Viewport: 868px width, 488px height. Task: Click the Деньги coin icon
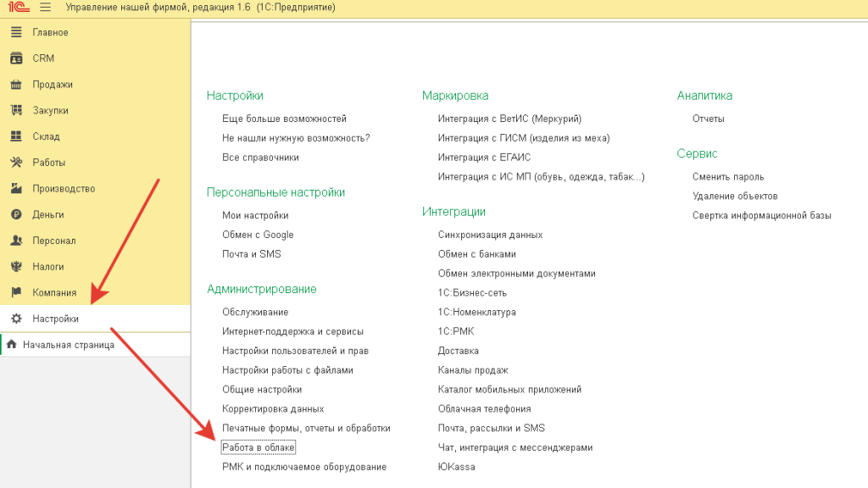coord(16,214)
